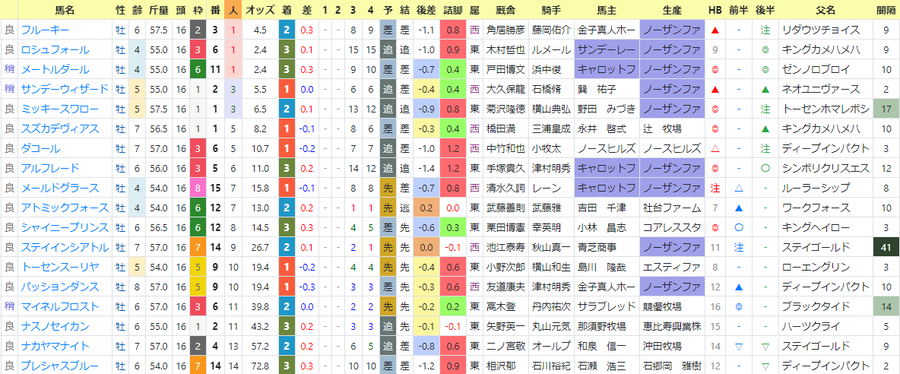Select trainer cell 角居勝彦
Image resolution: width=900 pixels, height=374 pixels.
[506, 30]
